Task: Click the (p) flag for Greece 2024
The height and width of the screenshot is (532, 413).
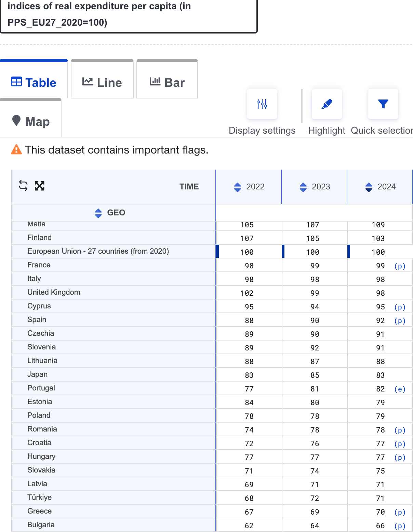Action: point(400,512)
